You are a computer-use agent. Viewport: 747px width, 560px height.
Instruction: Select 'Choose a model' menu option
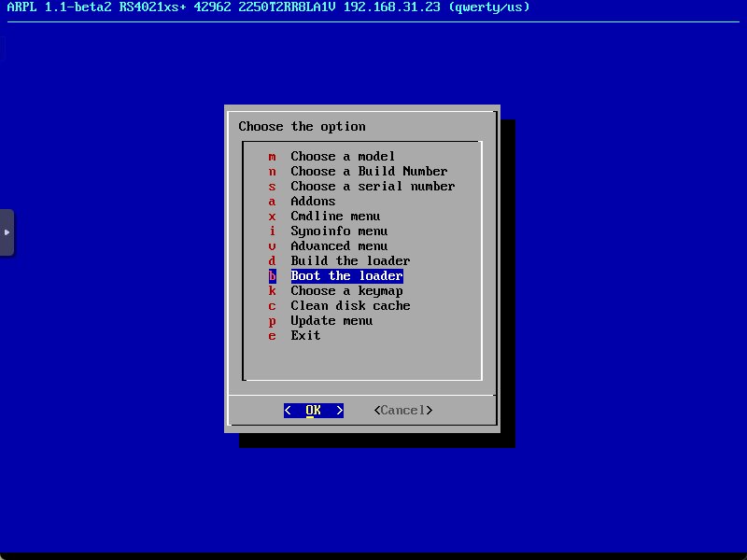(x=343, y=157)
